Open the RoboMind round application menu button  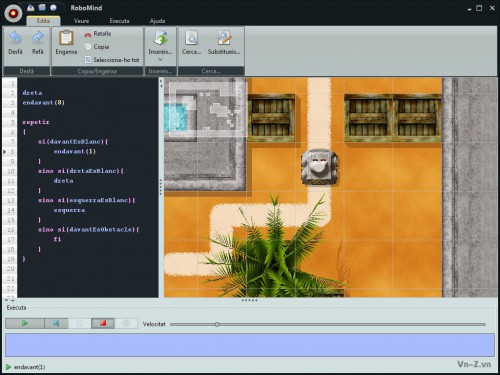pyautogui.click(x=13, y=13)
